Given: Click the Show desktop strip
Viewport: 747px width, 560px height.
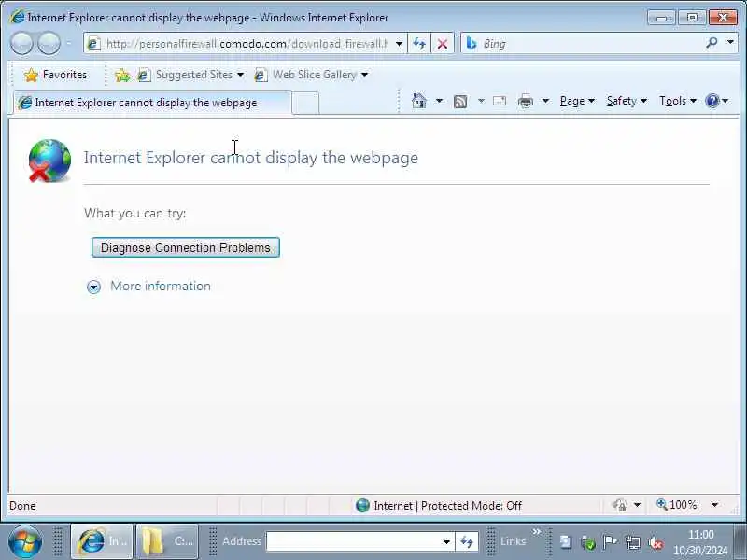Looking at the screenshot, I should (740, 541).
